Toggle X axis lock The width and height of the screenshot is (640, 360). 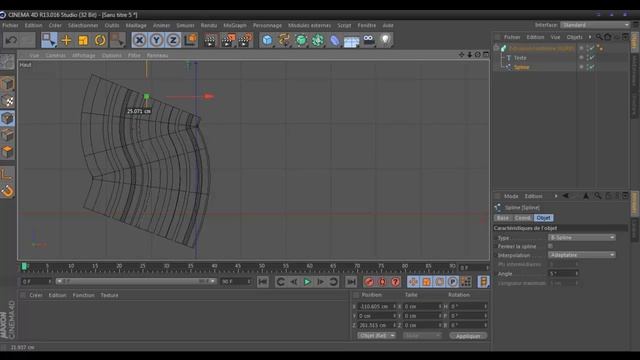139,40
